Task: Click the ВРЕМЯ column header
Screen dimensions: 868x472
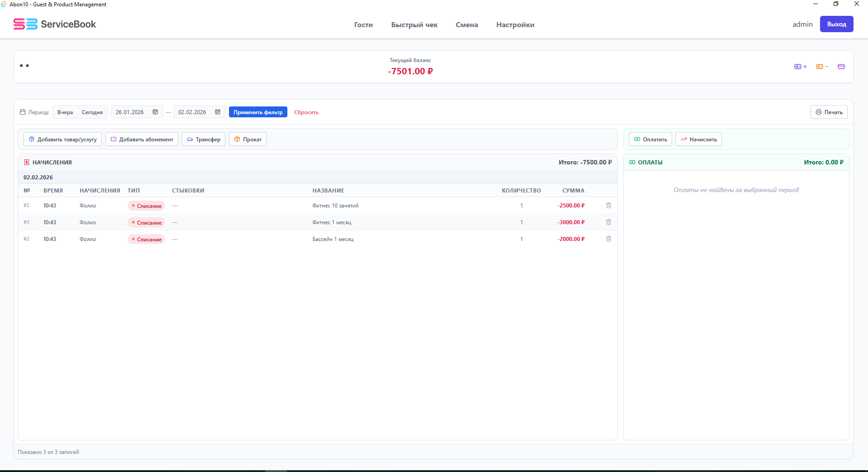Action: tap(53, 191)
